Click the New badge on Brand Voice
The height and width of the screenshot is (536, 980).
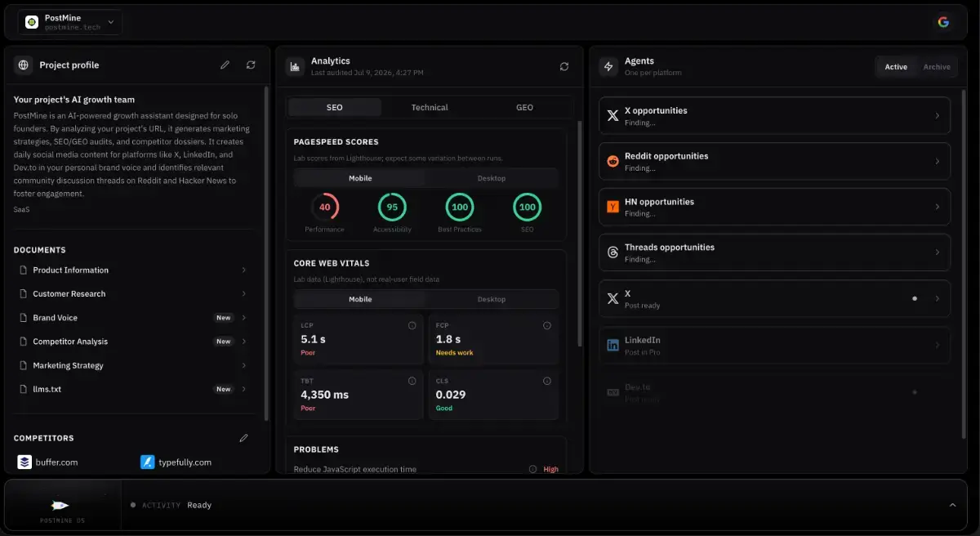pyautogui.click(x=223, y=318)
